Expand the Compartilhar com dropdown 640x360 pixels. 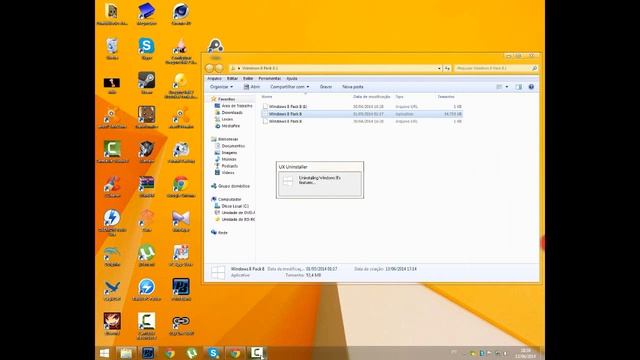(x=289, y=87)
